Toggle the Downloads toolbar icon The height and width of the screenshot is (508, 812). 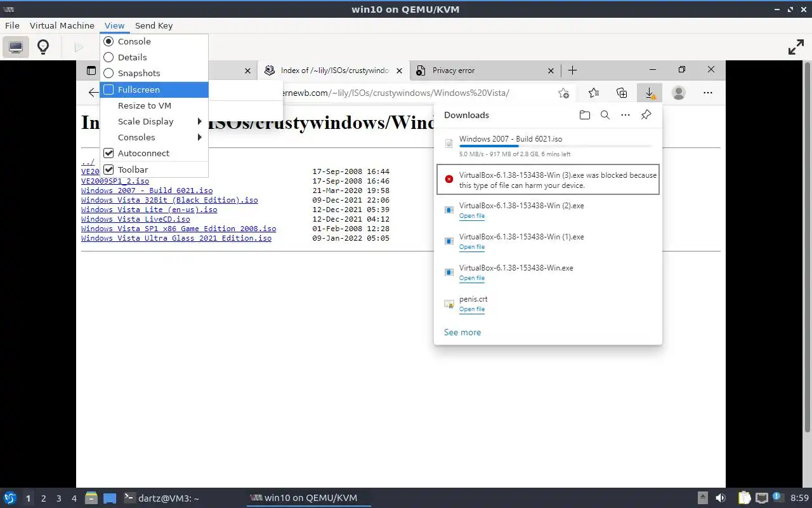click(x=650, y=93)
